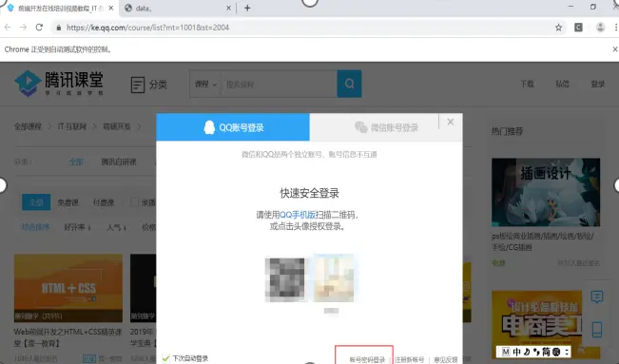Click the QQ手机版 link

[x=298, y=215]
